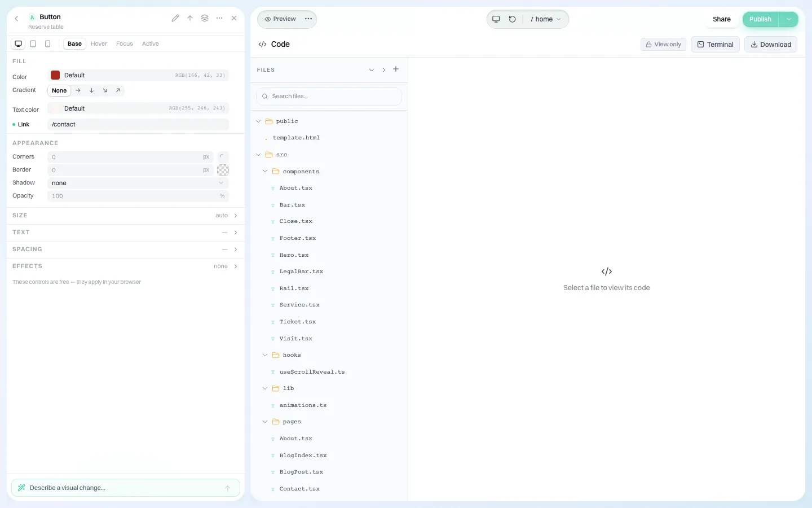Open the Button panel more options

[219, 18]
